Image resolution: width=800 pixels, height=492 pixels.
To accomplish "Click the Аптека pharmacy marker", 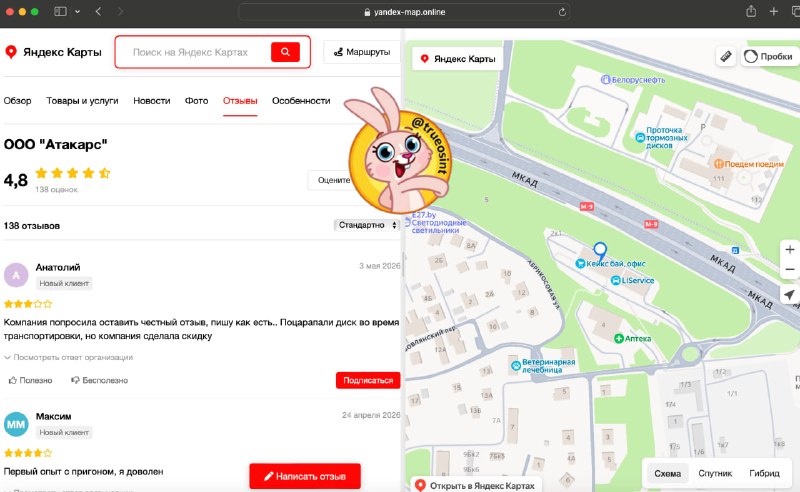I will coord(633,338).
